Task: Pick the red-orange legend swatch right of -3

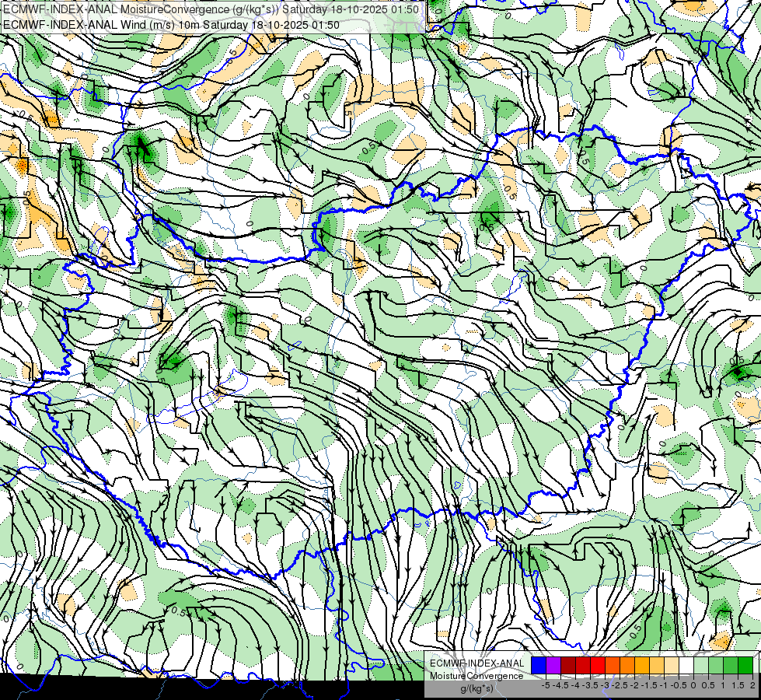Action: coord(613,665)
